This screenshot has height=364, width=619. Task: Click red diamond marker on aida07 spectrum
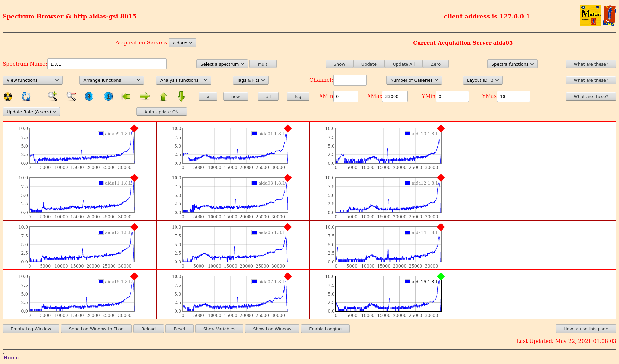coord(288,276)
